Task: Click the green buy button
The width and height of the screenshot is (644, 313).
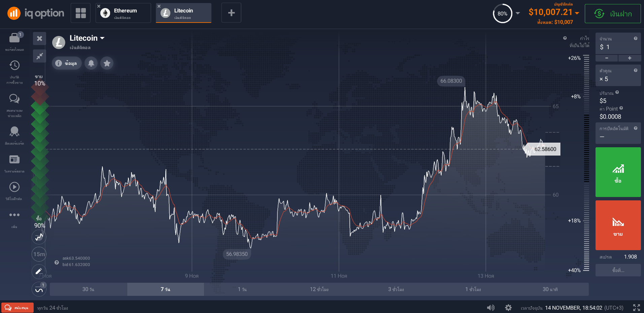Action: pyautogui.click(x=618, y=172)
